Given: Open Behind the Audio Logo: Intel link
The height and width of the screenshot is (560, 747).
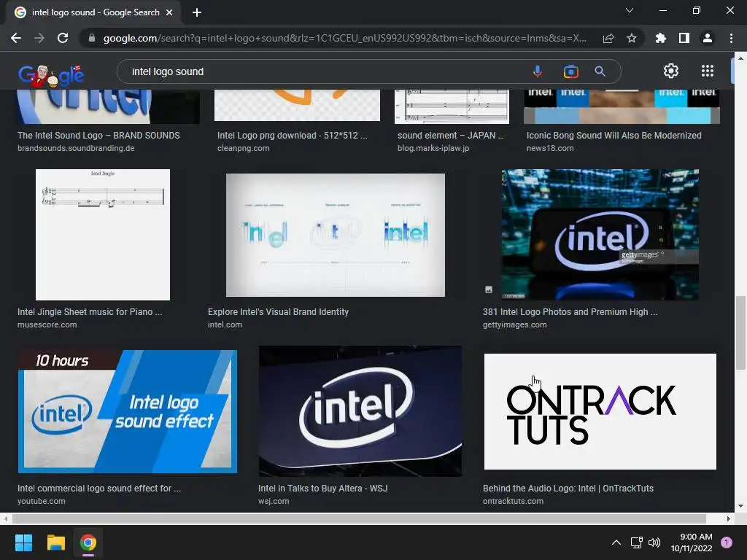Looking at the screenshot, I should click(568, 488).
